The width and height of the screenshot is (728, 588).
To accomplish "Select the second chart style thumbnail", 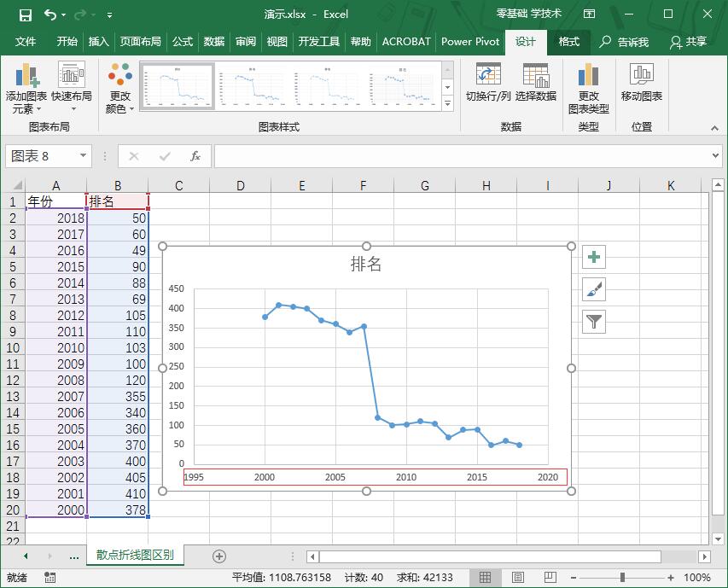I will click(252, 86).
